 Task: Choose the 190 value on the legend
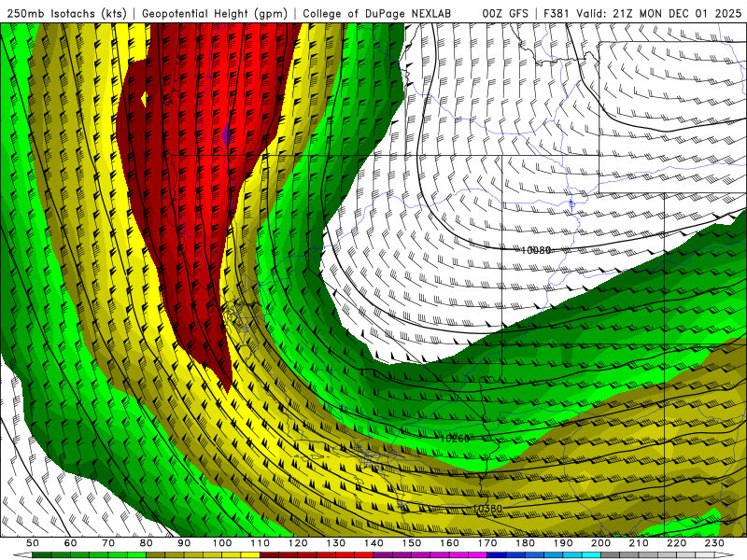pos(563,543)
